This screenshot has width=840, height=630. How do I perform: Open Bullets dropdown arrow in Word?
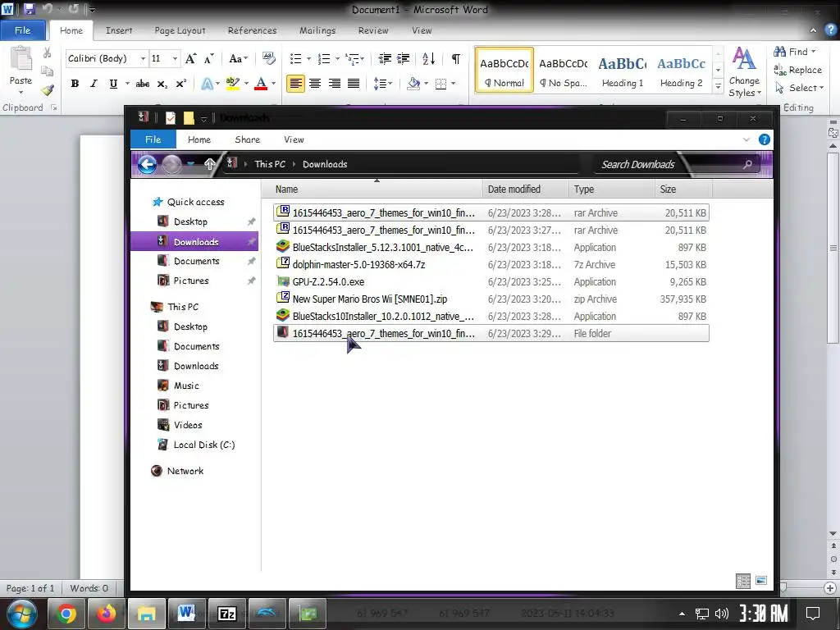pos(308,58)
